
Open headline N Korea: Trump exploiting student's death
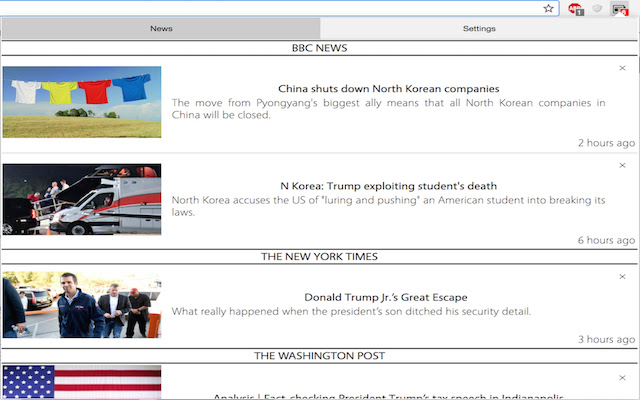click(389, 186)
